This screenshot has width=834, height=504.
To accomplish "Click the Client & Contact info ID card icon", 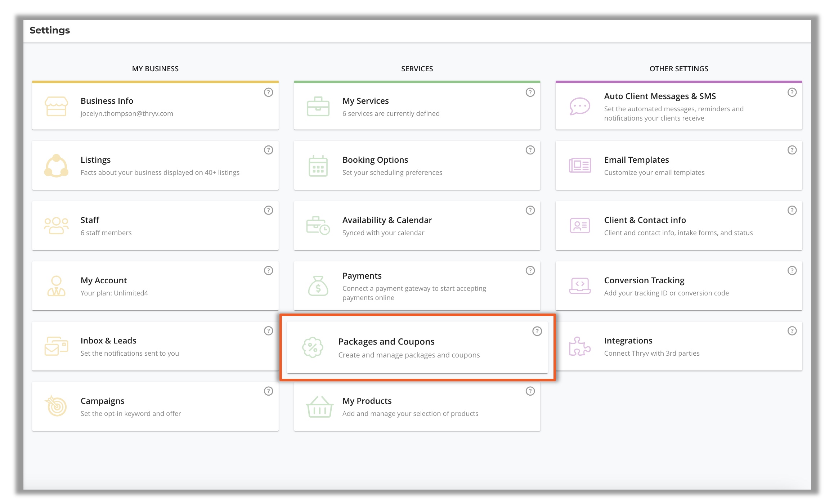I will click(580, 226).
